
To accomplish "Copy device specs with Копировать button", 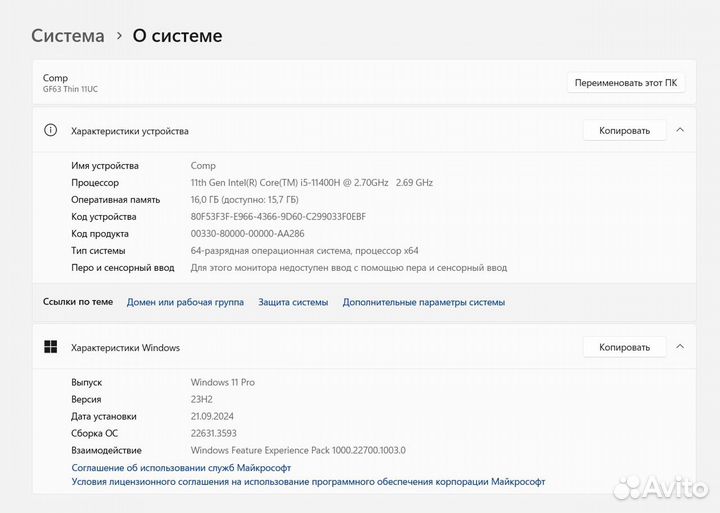I will point(624,130).
